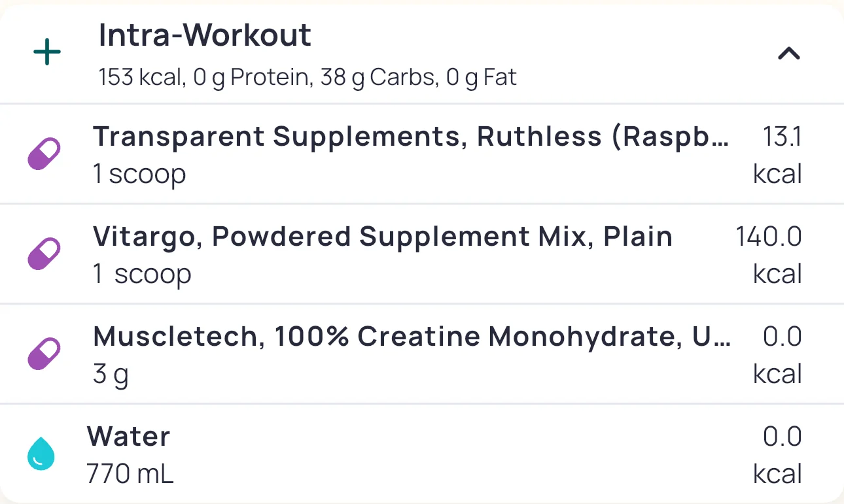Click the Intra-Workout meal title

[205, 35]
